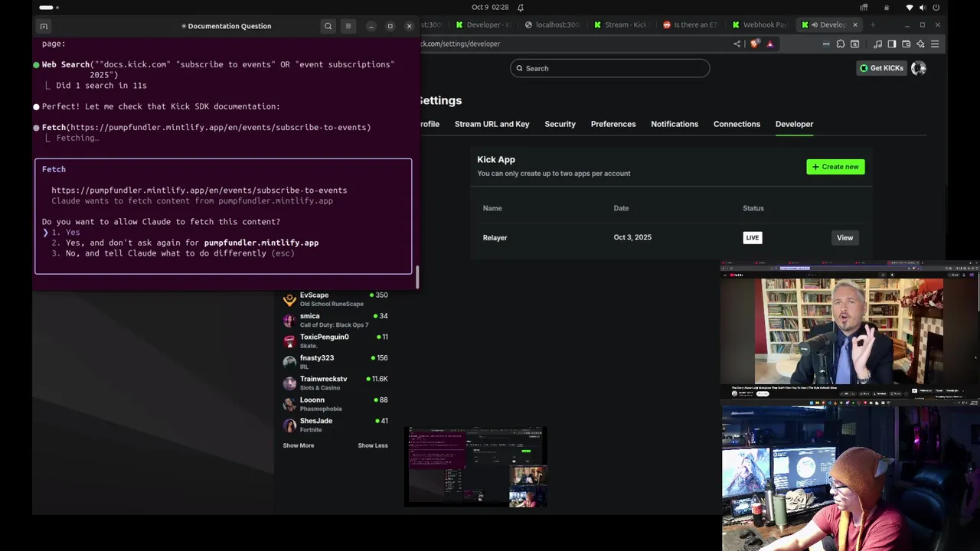980x551 pixels.
Task: Open browser main hamburger menu
Action: click(935, 44)
